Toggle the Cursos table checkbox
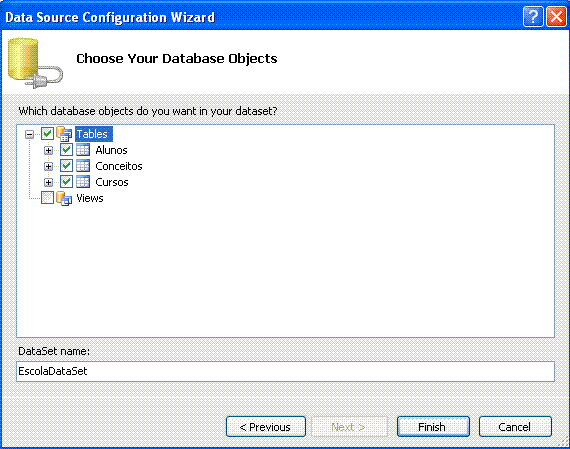 coord(66,182)
